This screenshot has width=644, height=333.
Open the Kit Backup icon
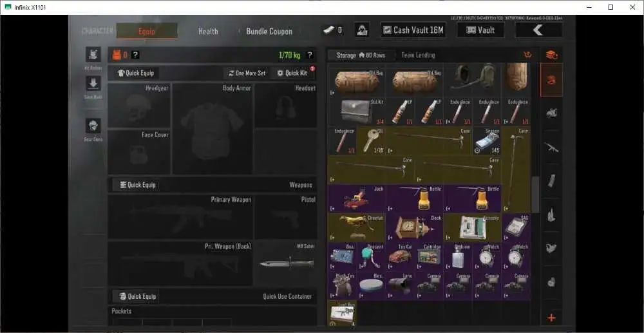pos(93,55)
